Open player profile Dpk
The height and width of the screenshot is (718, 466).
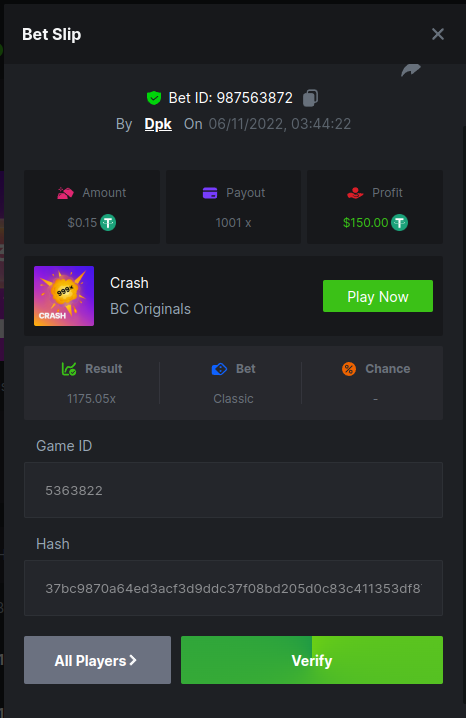[158, 124]
